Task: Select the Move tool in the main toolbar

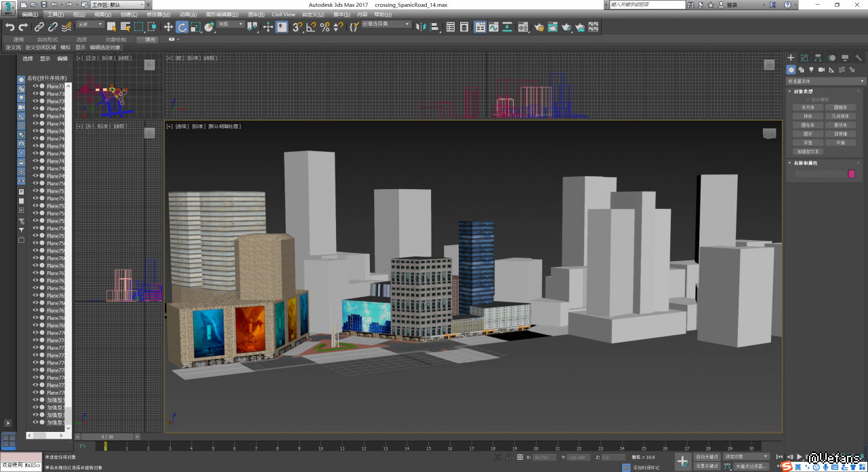Action: tap(169, 27)
